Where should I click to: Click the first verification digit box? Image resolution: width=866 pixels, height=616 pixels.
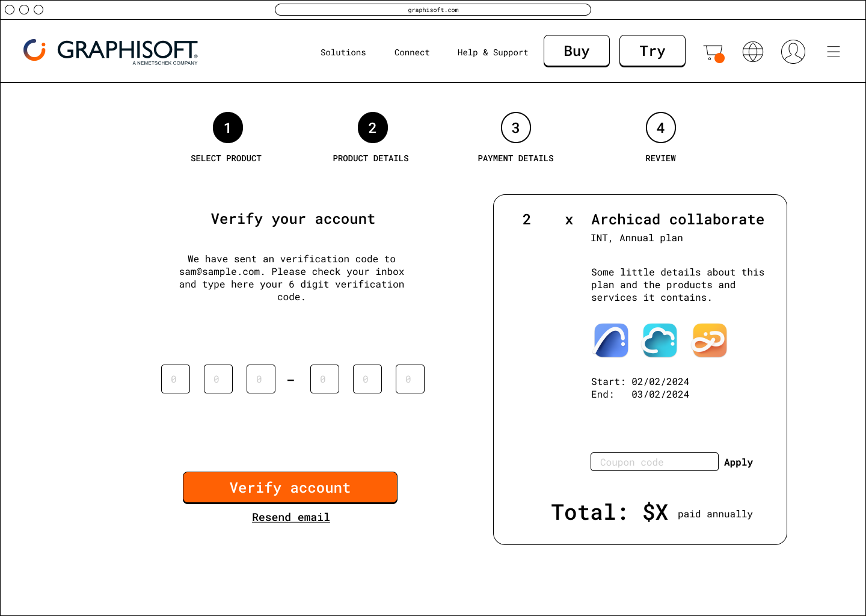click(x=176, y=379)
